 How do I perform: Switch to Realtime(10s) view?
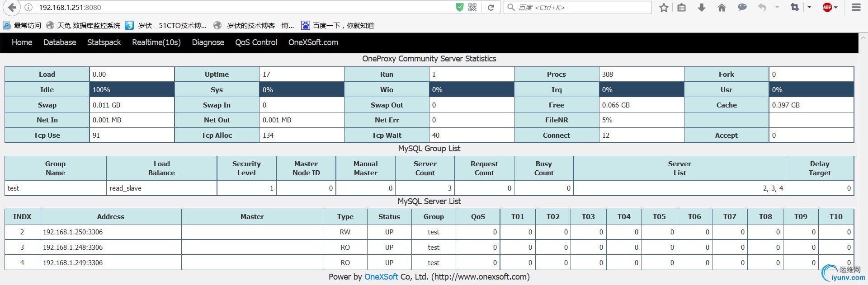tap(156, 42)
